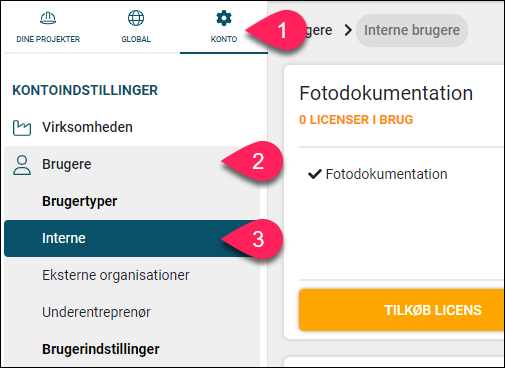
Task: Click the TILKØB LICENS button
Action: click(x=402, y=310)
